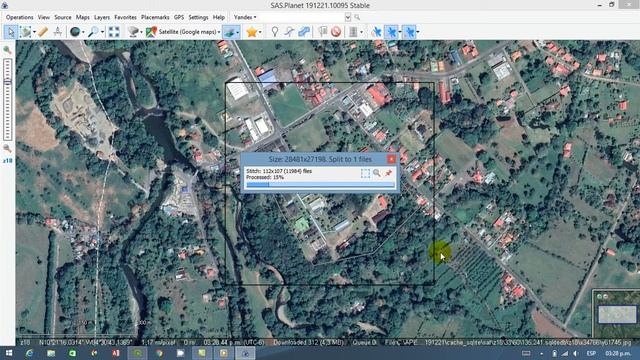Click the overlay layers icon
640x360 pixels.
pyautogui.click(x=229, y=31)
